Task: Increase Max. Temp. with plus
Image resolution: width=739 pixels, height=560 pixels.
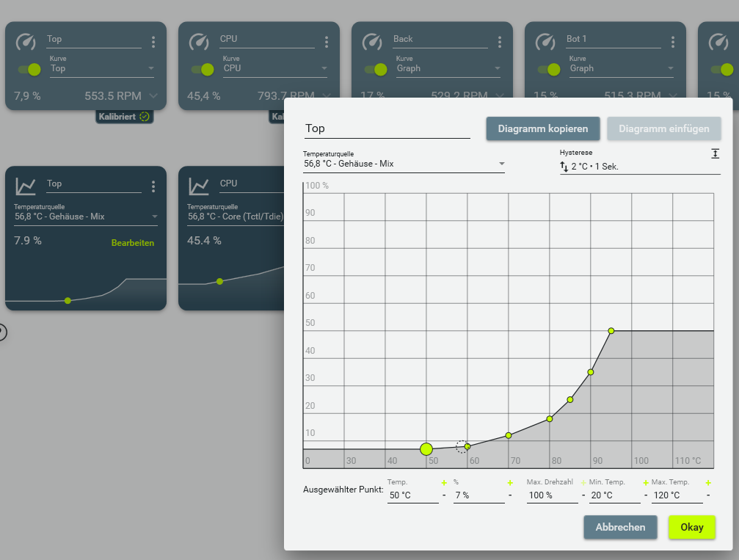Action: 708,483
